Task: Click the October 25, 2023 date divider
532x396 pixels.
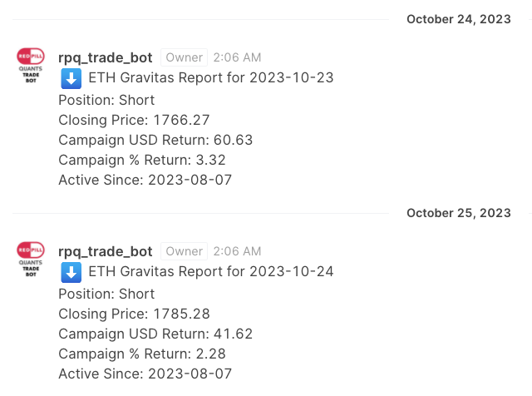Action: pyautogui.click(x=459, y=213)
